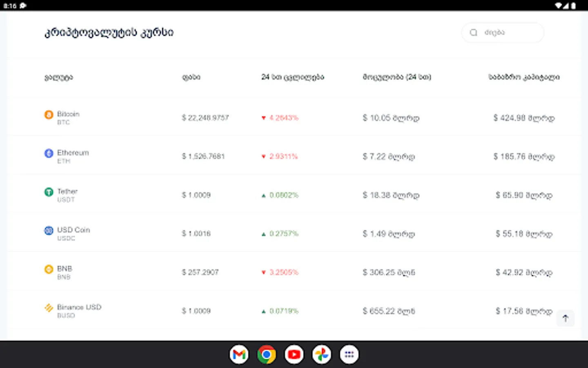Click USD Coin change value 0.2757%
The width and height of the screenshot is (588, 368).
click(x=284, y=233)
